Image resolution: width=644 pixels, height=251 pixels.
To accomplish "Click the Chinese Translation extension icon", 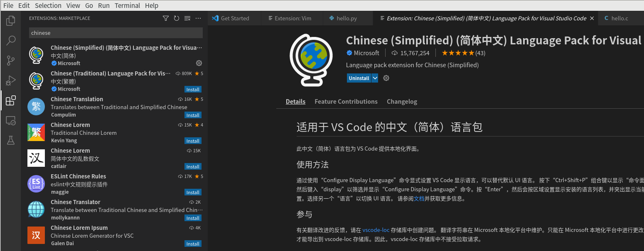I will tap(36, 107).
